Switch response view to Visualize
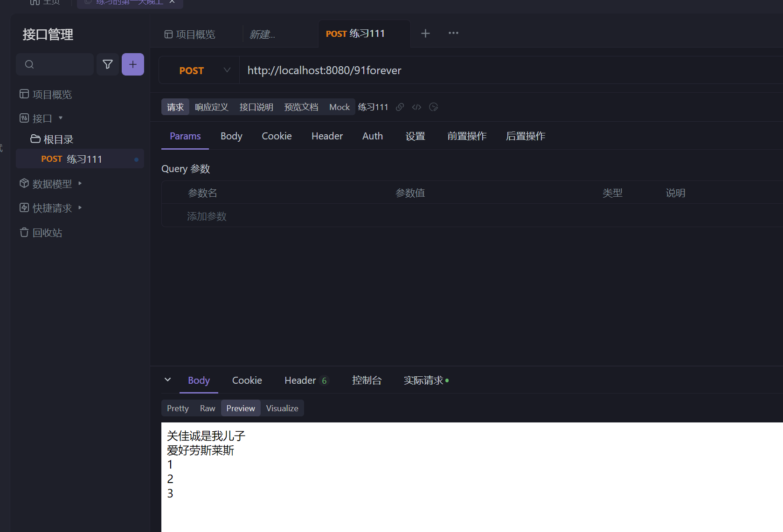Image resolution: width=783 pixels, height=532 pixels. point(282,408)
